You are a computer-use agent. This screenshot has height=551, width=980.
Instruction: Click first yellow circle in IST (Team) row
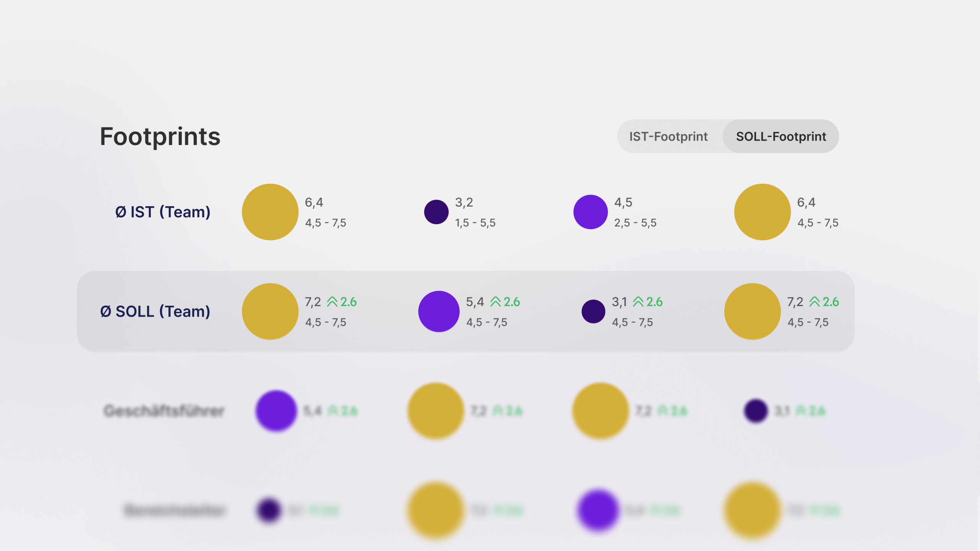(x=270, y=212)
